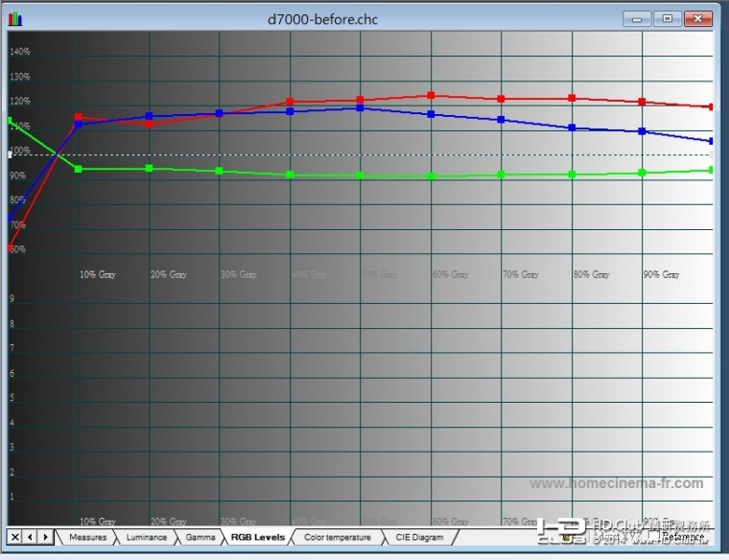Maximize the d7000-before.chc window
This screenshot has height=560, width=729.
coord(668,19)
